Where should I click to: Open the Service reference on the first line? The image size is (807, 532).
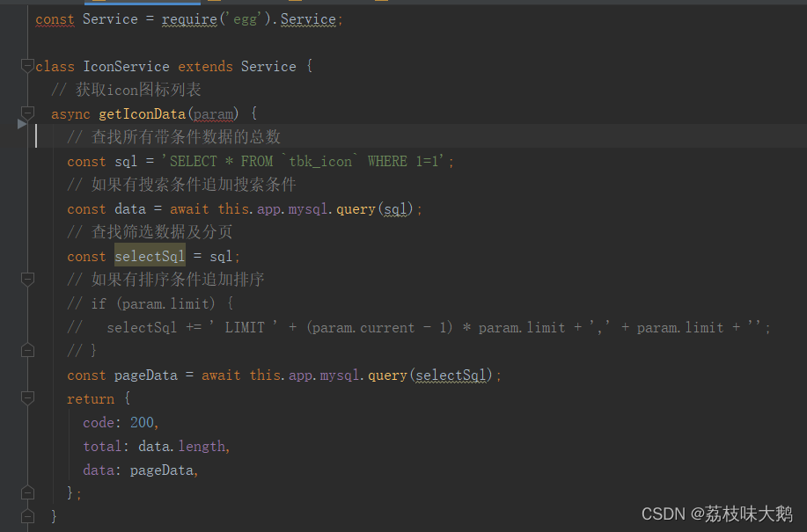click(308, 19)
